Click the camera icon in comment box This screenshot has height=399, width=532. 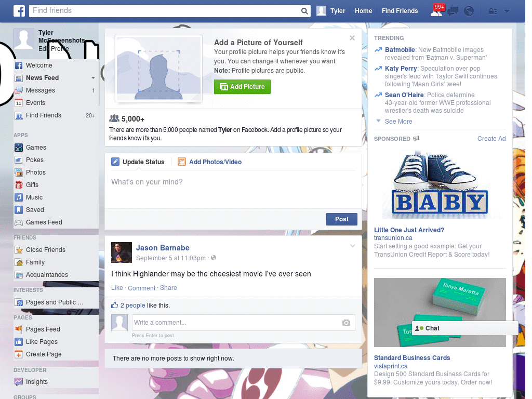pyautogui.click(x=346, y=323)
